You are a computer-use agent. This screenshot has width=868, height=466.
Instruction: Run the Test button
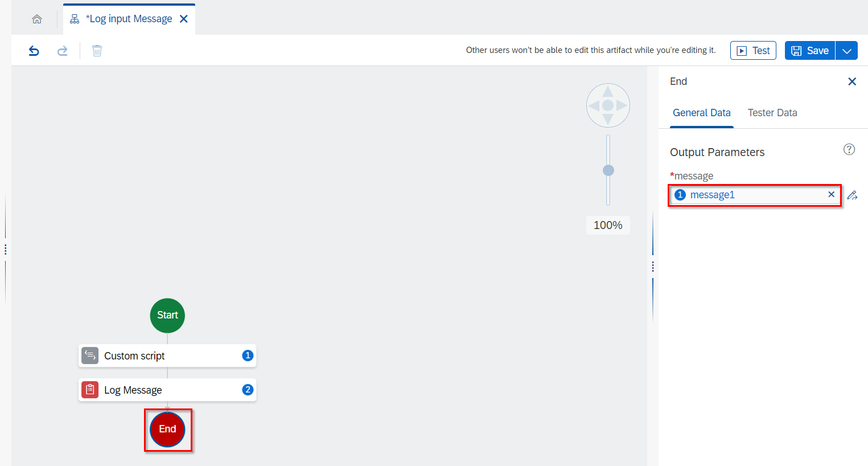[753, 50]
